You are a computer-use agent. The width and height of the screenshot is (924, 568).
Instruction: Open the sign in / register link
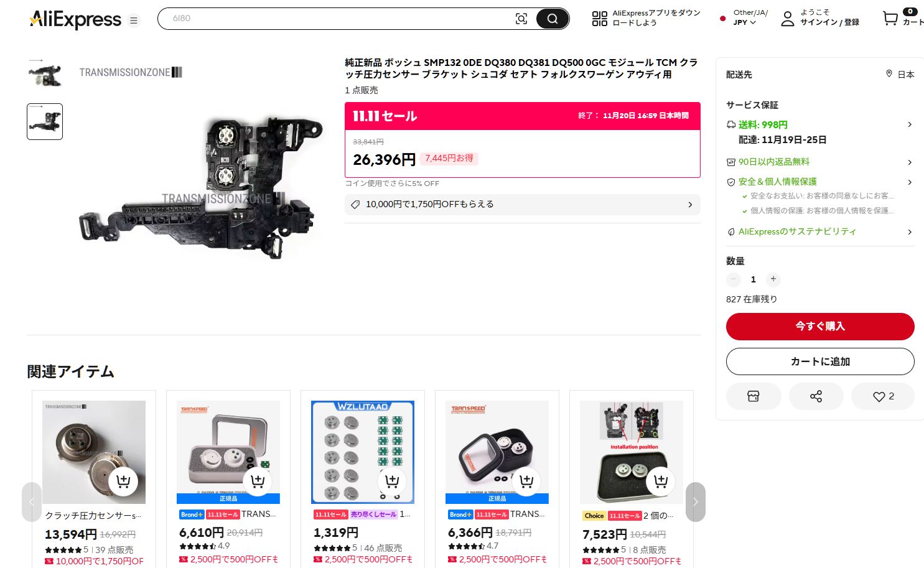829,22
